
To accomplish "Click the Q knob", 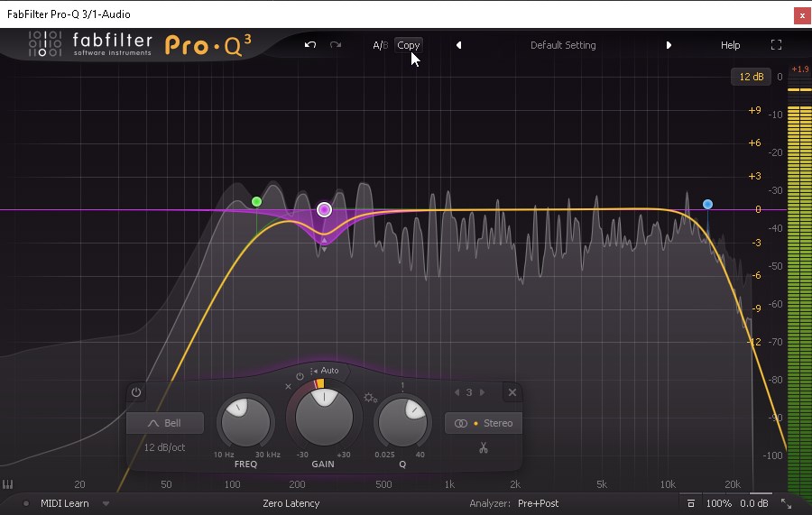I will click(402, 422).
